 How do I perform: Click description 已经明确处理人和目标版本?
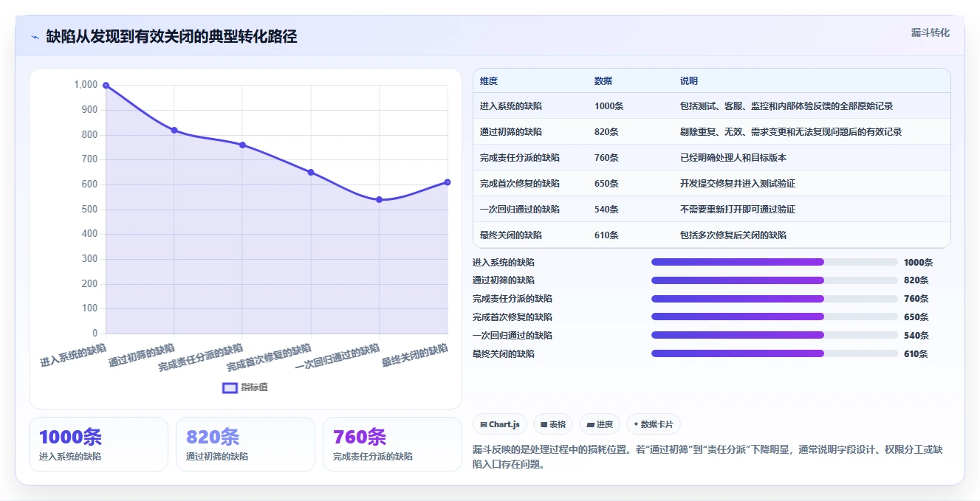pos(733,158)
